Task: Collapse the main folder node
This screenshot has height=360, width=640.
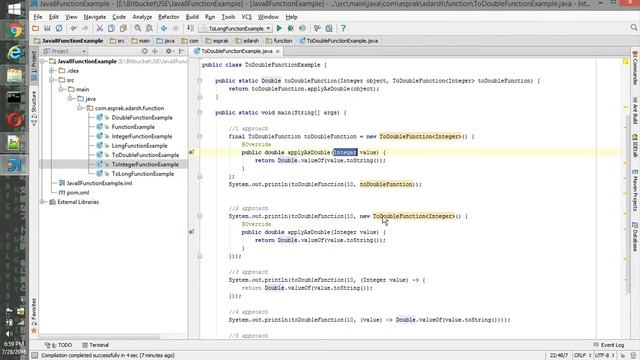Action: click(61, 89)
